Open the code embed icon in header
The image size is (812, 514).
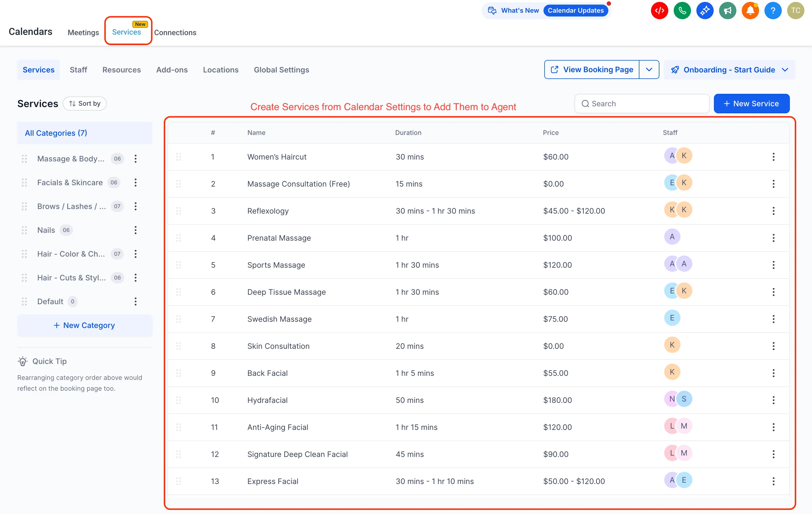[659, 11]
